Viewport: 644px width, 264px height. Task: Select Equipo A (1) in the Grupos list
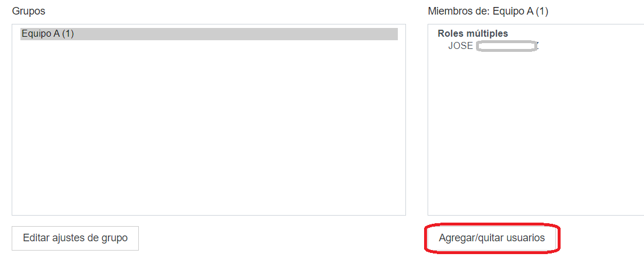point(209,34)
